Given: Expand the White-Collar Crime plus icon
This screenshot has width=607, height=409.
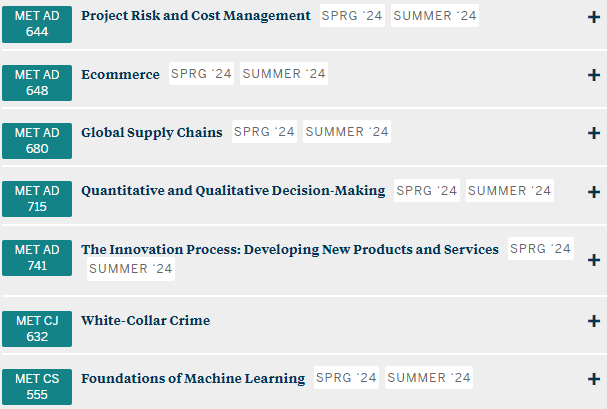Looking at the screenshot, I should [x=593, y=321].
